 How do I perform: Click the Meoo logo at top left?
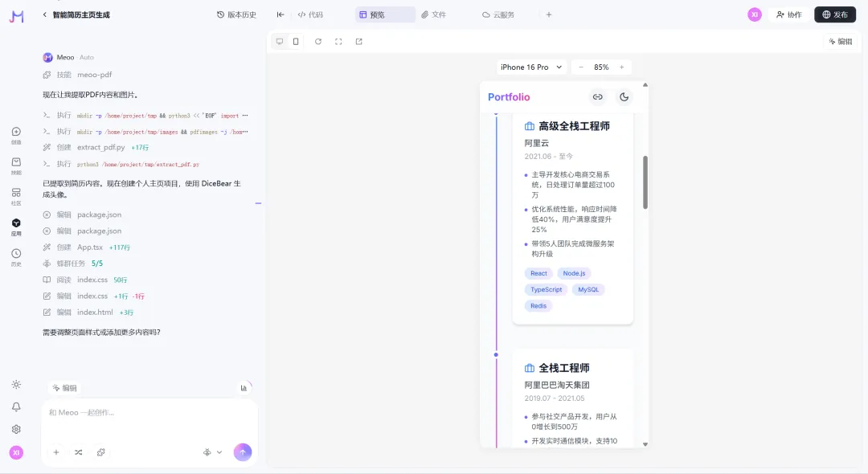click(17, 17)
